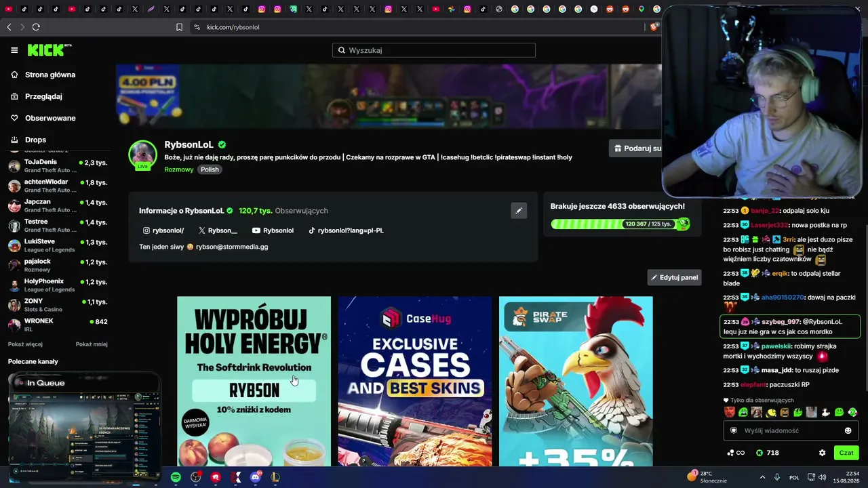Click the Kick badge icon in message box
Image resolution: width=868 pixels, height=488 pixels.
coord(734,430)
